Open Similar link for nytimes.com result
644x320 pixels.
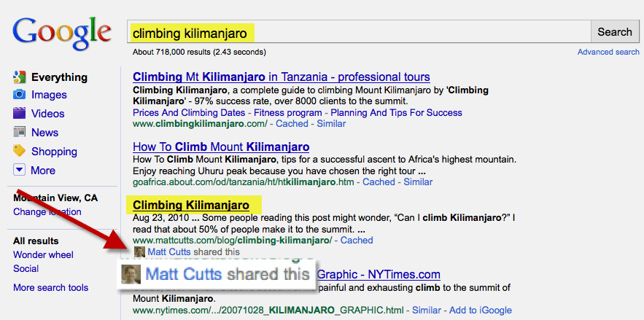(427, 310)
